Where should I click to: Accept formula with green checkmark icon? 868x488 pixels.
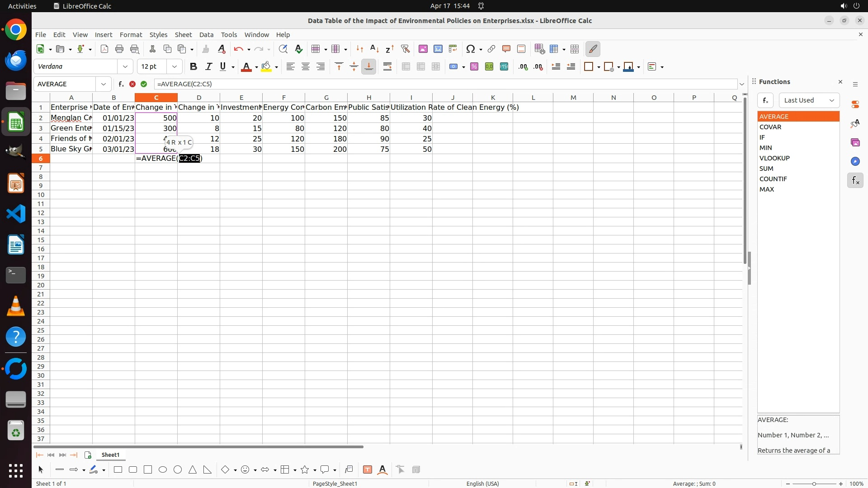click(x=144, y=84)
